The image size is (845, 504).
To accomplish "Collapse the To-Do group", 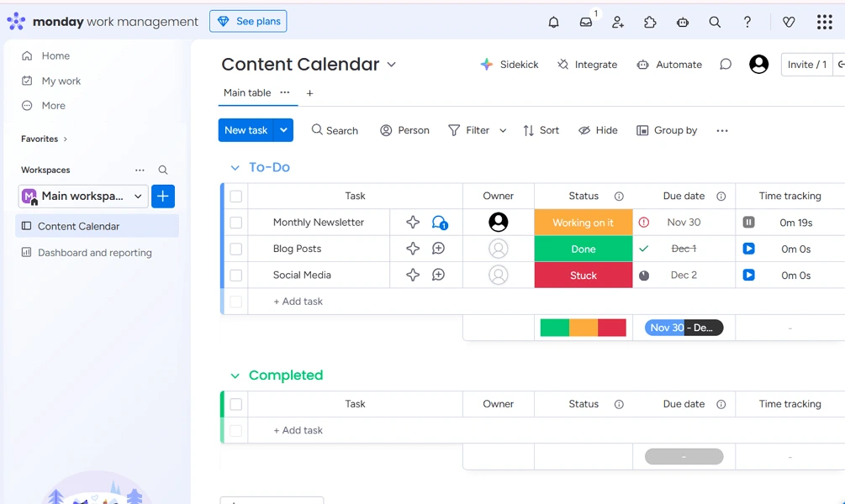I will pos(235,168).
